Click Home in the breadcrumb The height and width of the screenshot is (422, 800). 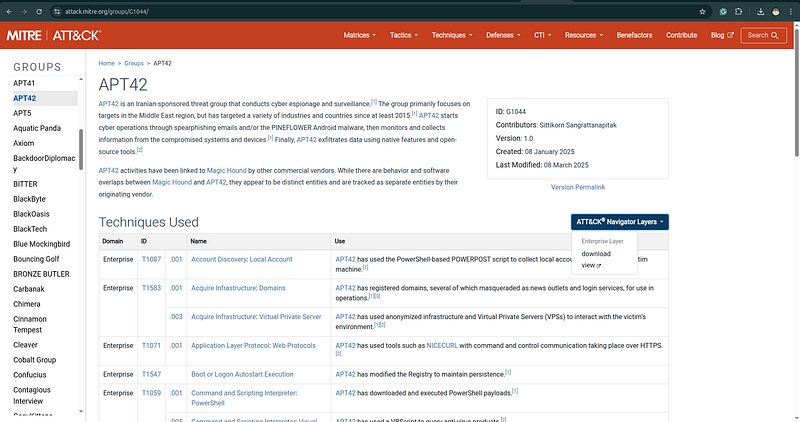(x=107, y=63)
